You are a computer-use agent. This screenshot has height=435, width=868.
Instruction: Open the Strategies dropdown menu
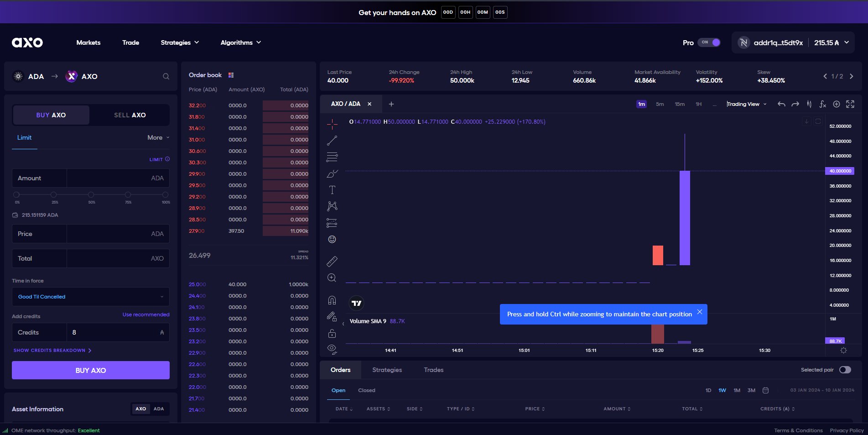tap(180, 42)
